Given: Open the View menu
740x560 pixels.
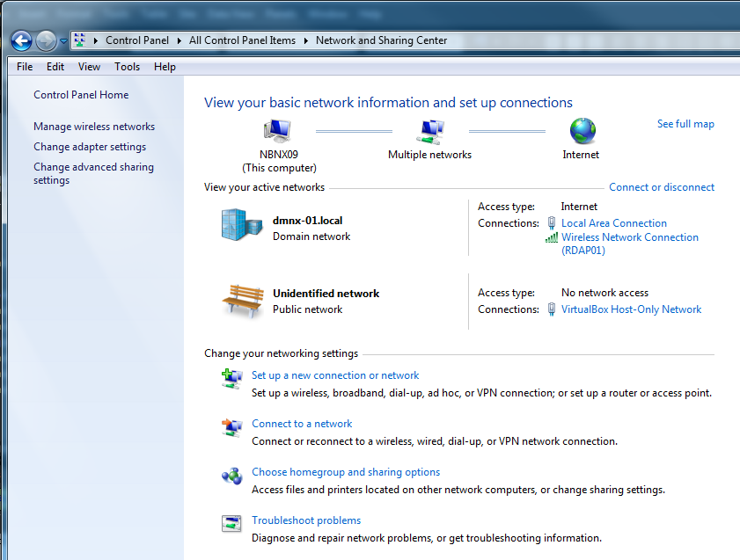Looking at the screenshot, I should 89,67.
